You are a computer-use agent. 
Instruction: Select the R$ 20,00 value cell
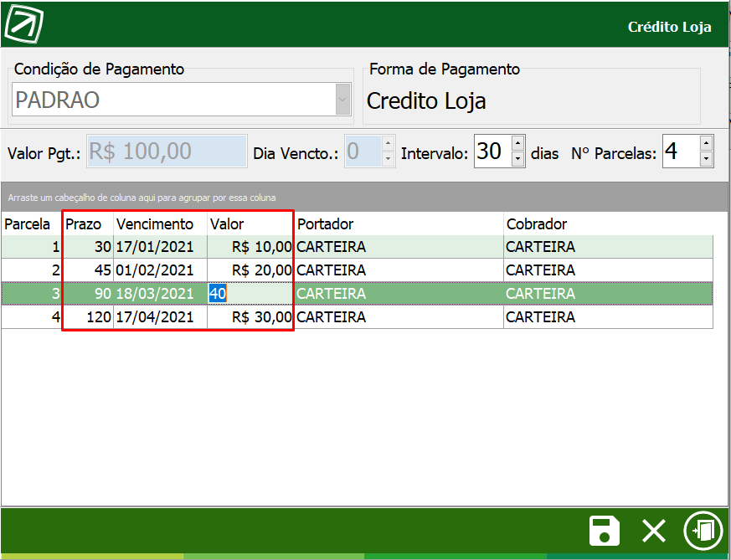point(250,270)
